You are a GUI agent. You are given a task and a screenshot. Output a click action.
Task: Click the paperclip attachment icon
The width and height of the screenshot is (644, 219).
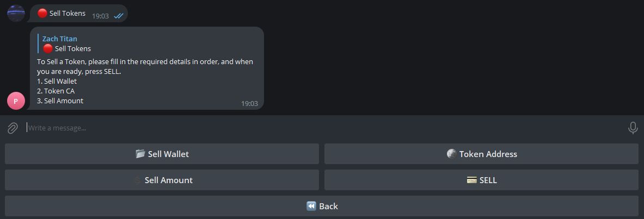13,128
